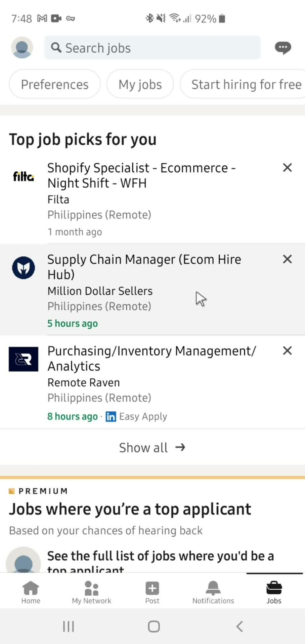Tap the profile avatar at top left
Image resolution: width=305 pixels, height=644 pixels.
click(x=22, y=48)
